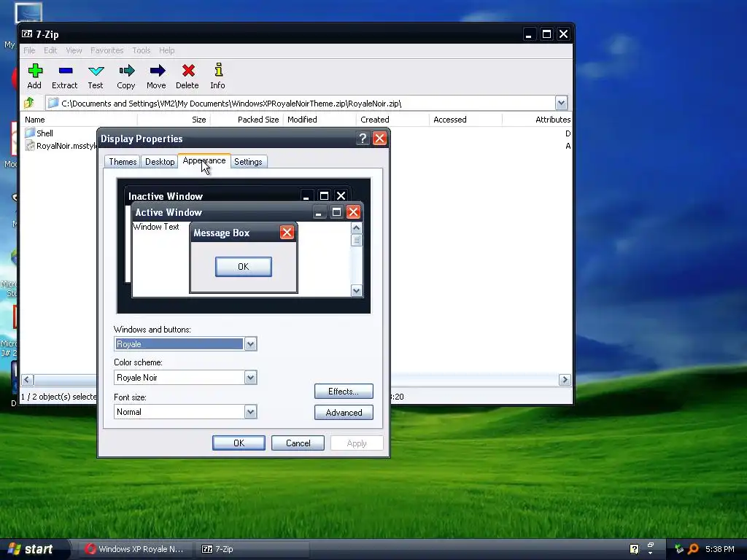This screenshot has height=560, width=747.
Task: Click the Advanced button
Action: (344, 413)
